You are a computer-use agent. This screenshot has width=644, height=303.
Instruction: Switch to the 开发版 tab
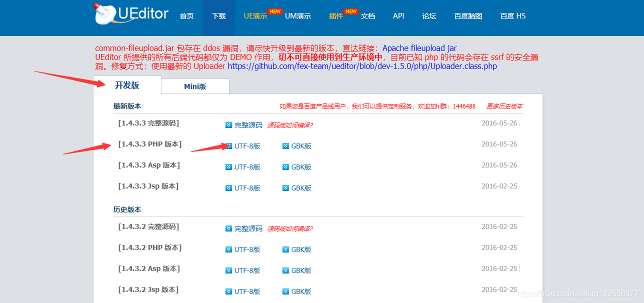[x=126, y=85]
